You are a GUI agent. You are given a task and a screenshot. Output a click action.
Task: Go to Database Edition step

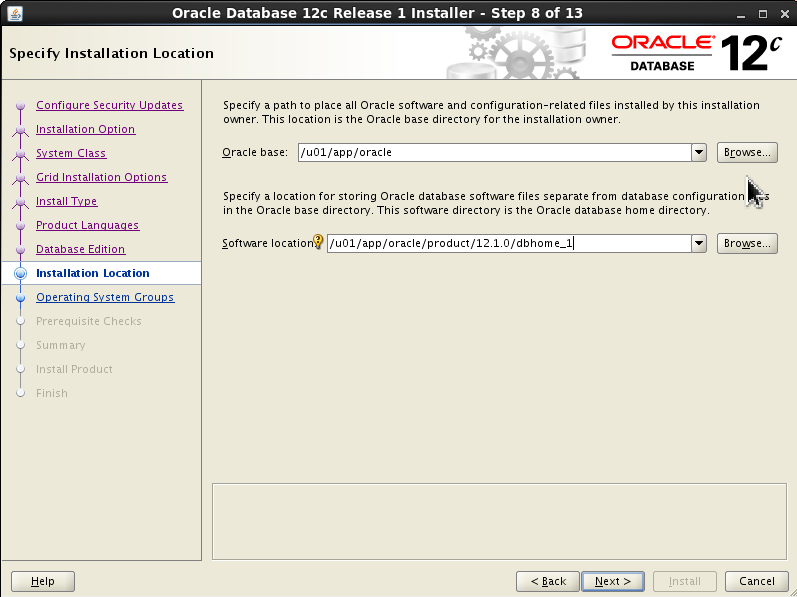[x=80, y=249]
